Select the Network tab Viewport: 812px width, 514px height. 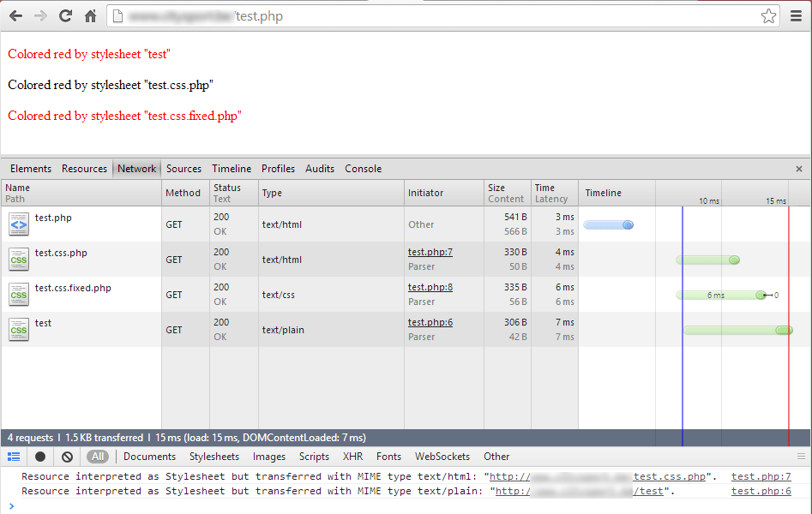136,169
